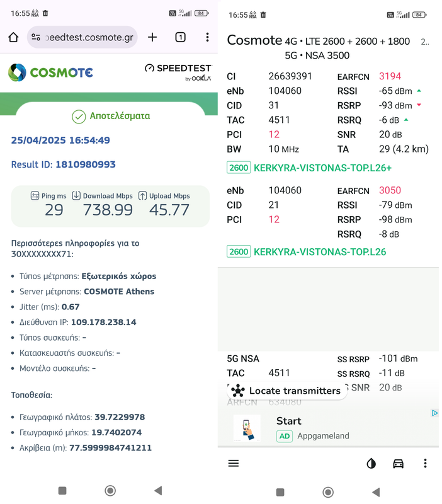Tap the upload value 45.77
Viewport: 442px width, 504px height.
click(x=169, y=210)
